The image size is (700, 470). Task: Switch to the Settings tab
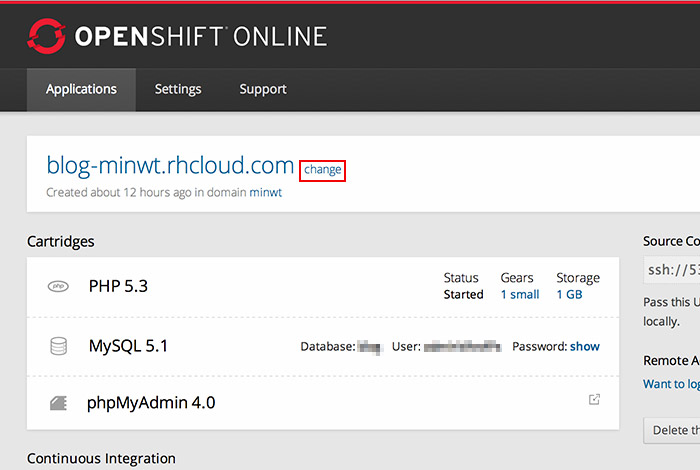click(x=178, y=89)
